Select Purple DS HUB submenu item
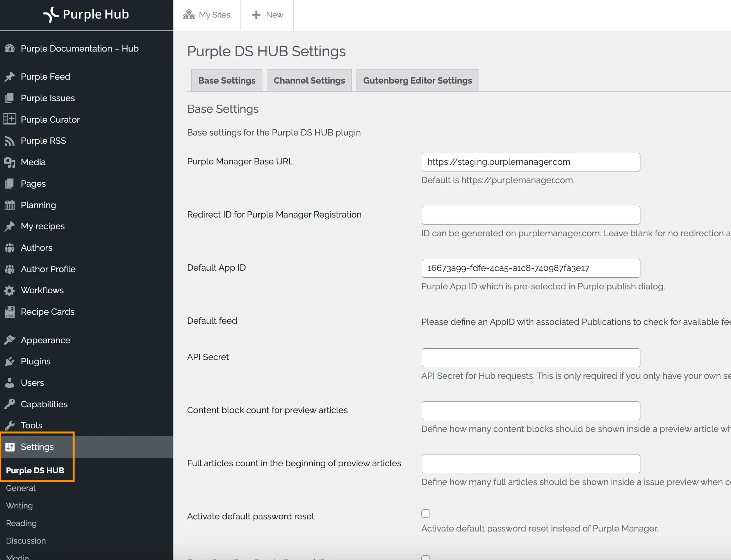This screenshot has height=560, width=731. [x=35, y=470]
